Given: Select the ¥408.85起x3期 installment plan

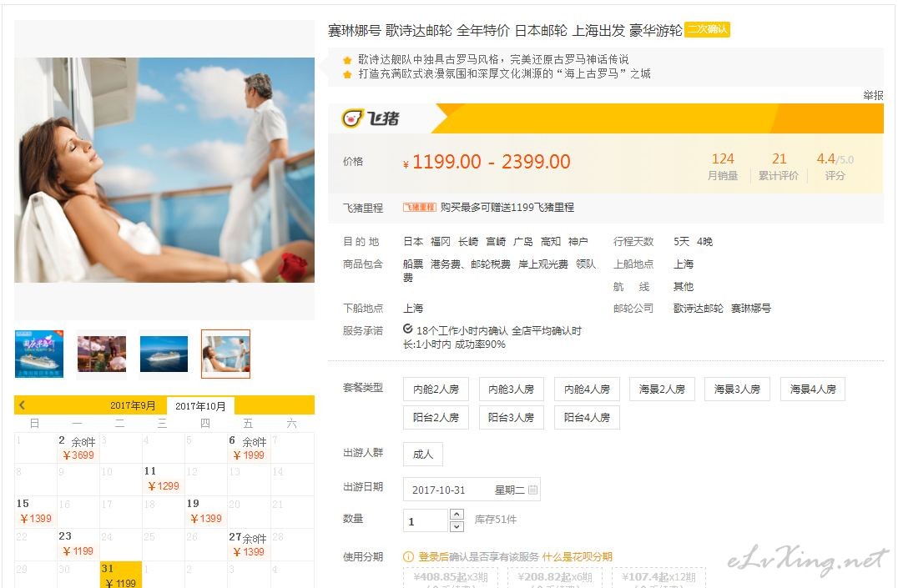Looking at the screenshot, I should click(451, 577).
